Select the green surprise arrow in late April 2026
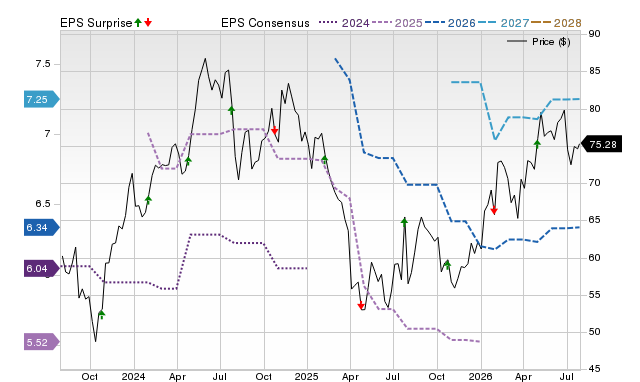The height and width of the screenshot is (382, 640). 537,143
